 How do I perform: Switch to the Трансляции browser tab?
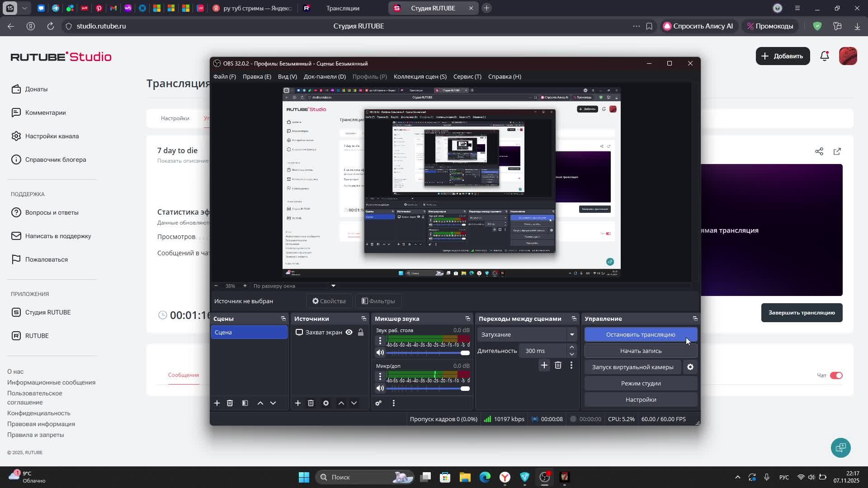click(x=343, y=8)
